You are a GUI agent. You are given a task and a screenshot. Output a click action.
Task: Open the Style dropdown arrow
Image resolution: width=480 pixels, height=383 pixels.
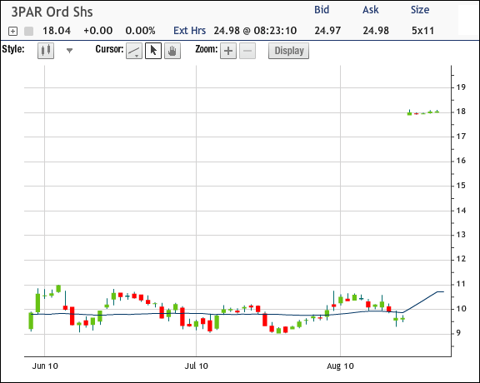[x=69, y=51]
